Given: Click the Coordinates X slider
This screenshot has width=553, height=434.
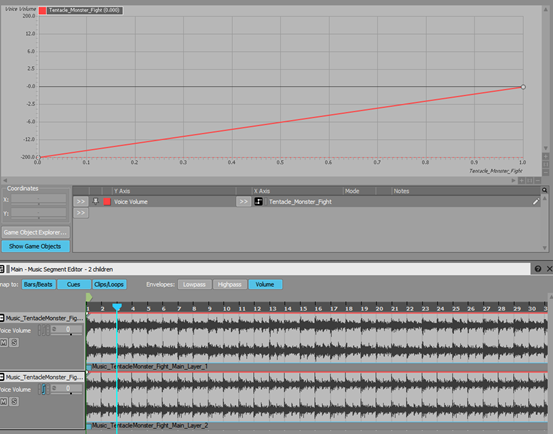Looking at the screenshot, I should point(38,204).
